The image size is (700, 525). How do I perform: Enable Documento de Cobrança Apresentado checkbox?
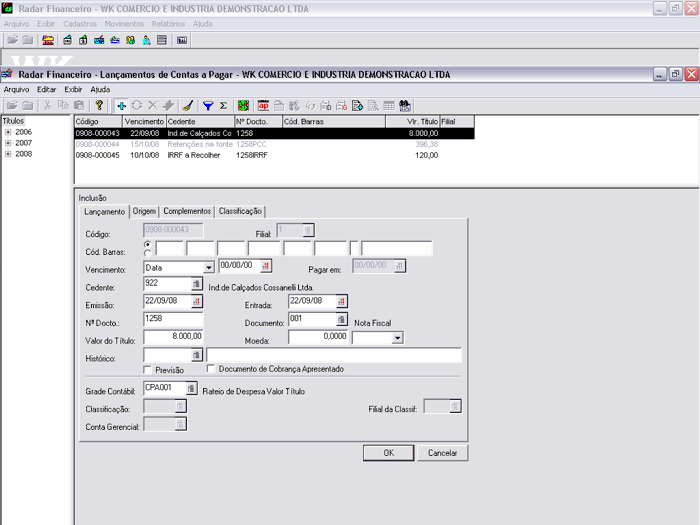[x=210, y=369]
